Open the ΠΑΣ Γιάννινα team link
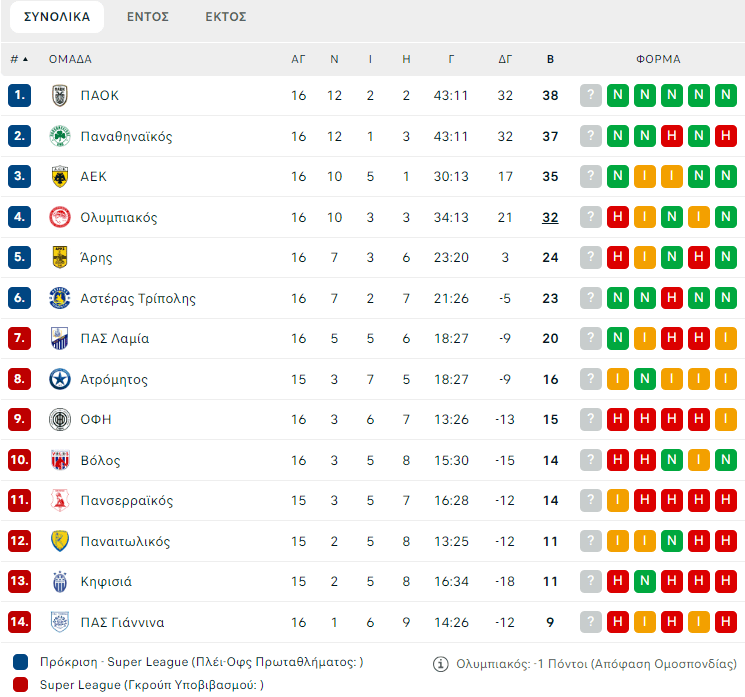The image size is (745, 697). (x=122, y=622)
